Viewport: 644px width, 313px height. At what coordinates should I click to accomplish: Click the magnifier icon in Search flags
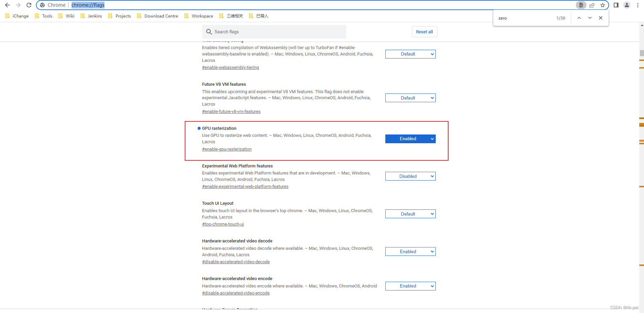(209, 32)
